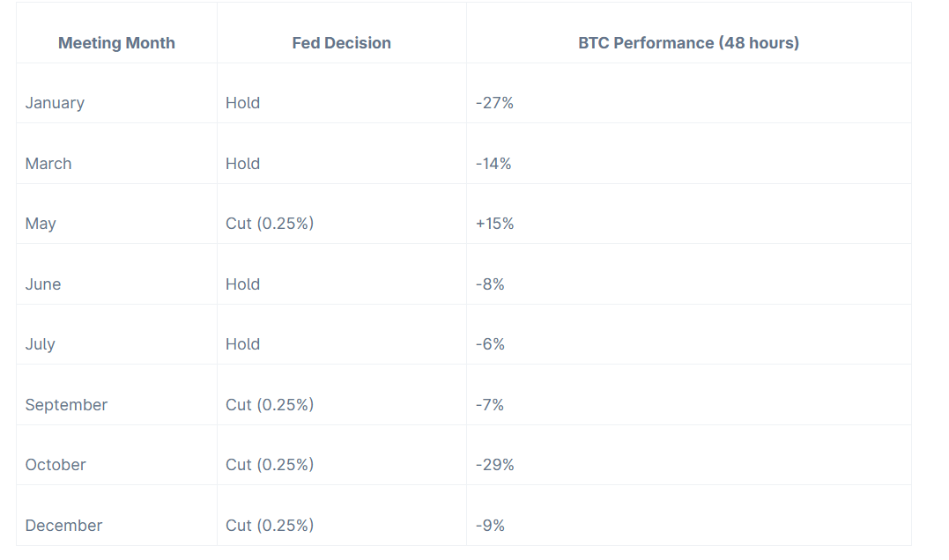Screen dimensions: 949x560
Task: Click the BTC Performance (48 hours) header
Action: [x=688, y=43]
